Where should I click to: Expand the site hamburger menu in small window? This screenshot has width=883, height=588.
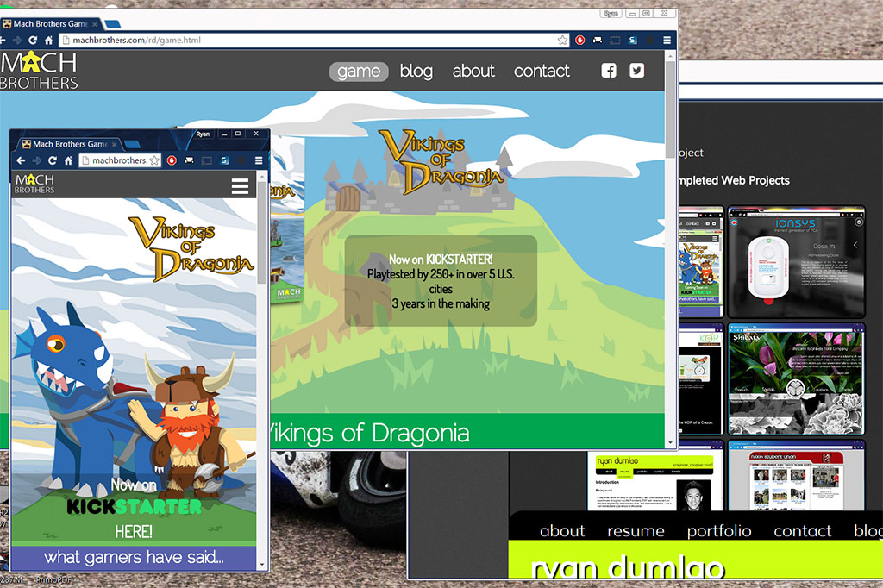click(240, 186)
